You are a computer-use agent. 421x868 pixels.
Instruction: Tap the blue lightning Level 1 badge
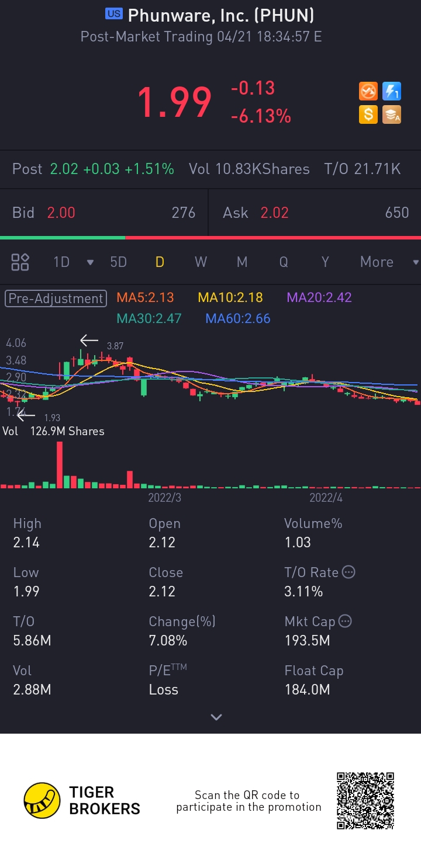(392, 92)
